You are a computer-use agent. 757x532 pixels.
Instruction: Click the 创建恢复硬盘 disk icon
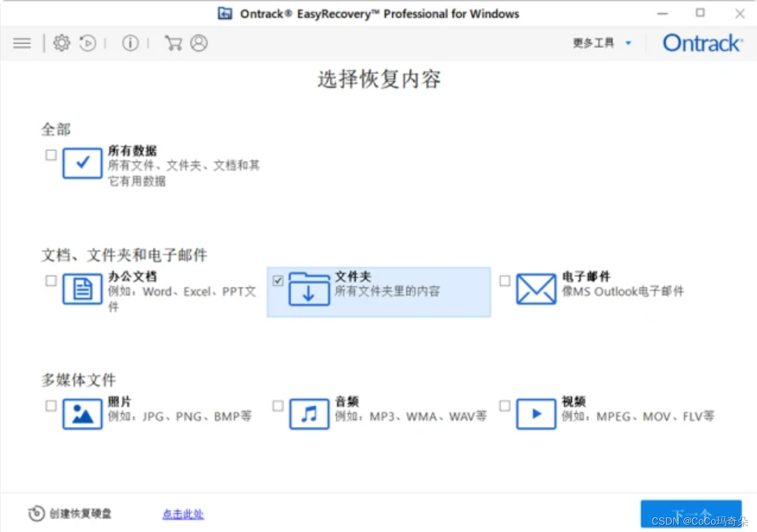(36, 514)
